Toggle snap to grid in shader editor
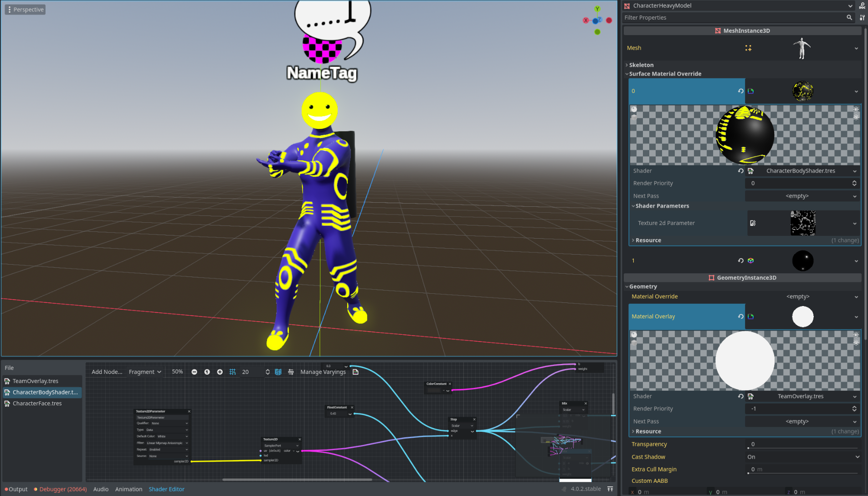This screenshot has height=496, width=868. [232, 372]
